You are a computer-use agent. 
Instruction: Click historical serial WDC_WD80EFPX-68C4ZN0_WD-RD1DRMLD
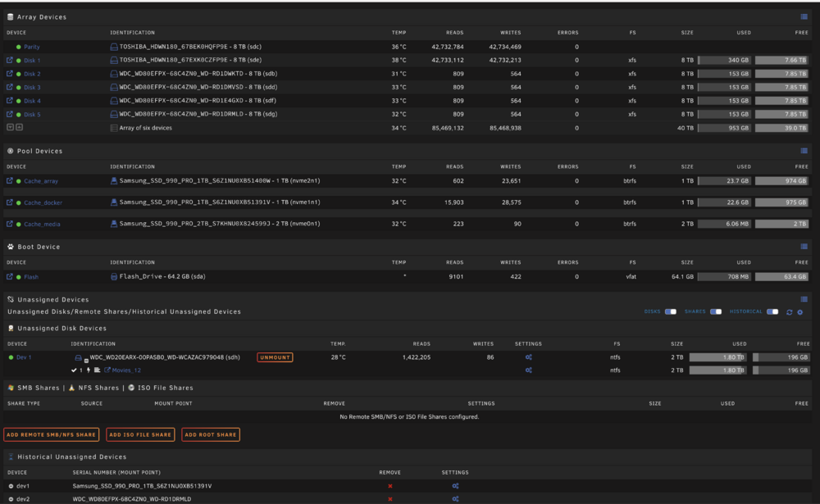[131, 499]
